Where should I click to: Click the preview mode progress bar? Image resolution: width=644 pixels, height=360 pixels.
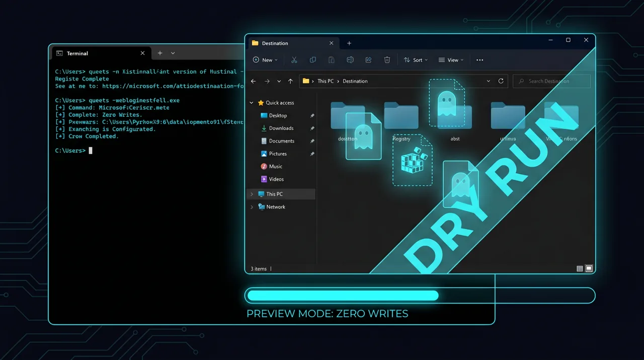[x=420, y=296]
